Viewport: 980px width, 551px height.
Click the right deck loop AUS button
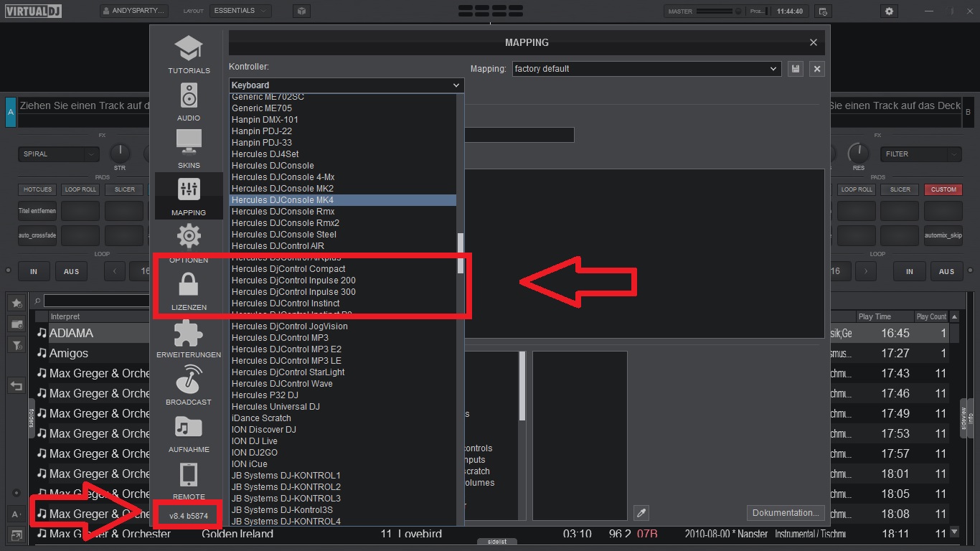pyautogui.click(x=947, y=271)
